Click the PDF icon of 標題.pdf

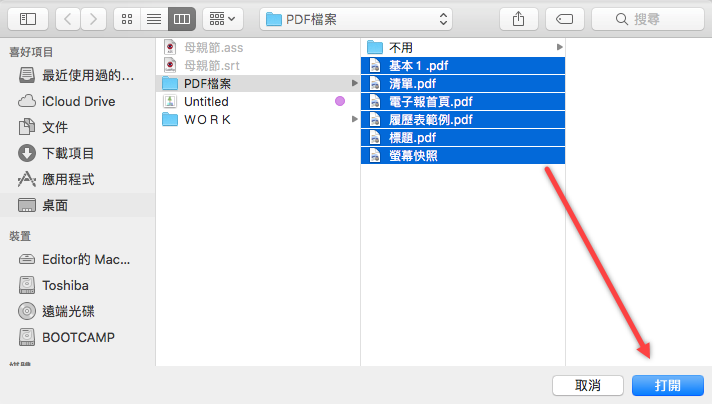(375, 138)
